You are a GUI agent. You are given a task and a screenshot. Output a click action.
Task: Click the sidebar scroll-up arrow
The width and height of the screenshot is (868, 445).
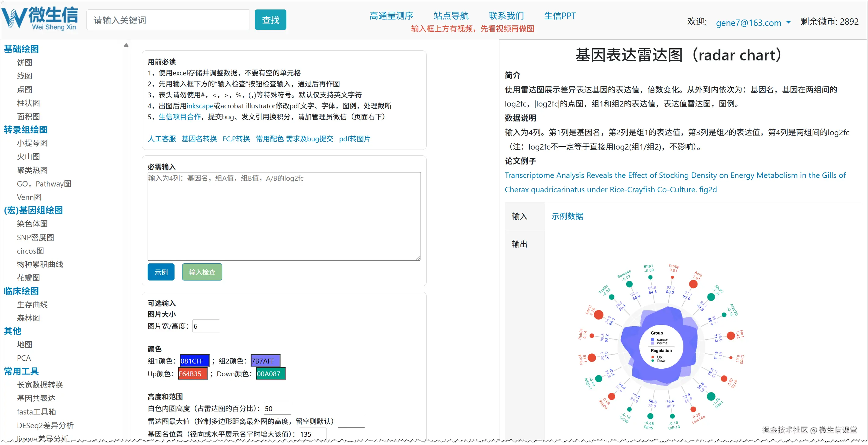tap(126, 45)
